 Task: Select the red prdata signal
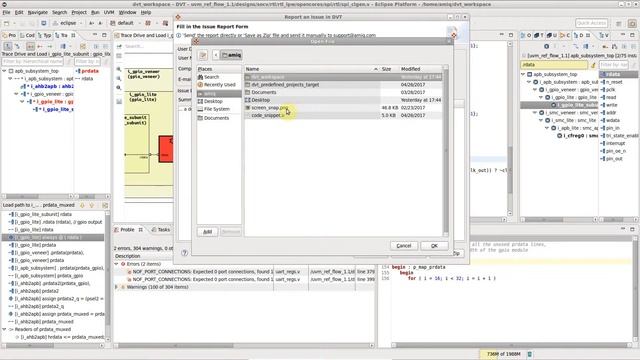pos(87,71)
